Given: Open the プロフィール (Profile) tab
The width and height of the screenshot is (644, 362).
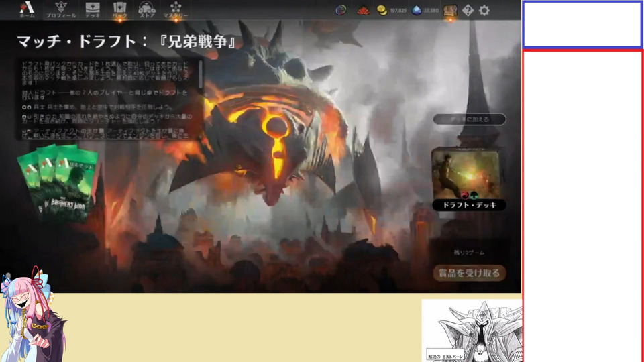Looking at the screenshot, I should pyautogui.click(x=61, y=10).
